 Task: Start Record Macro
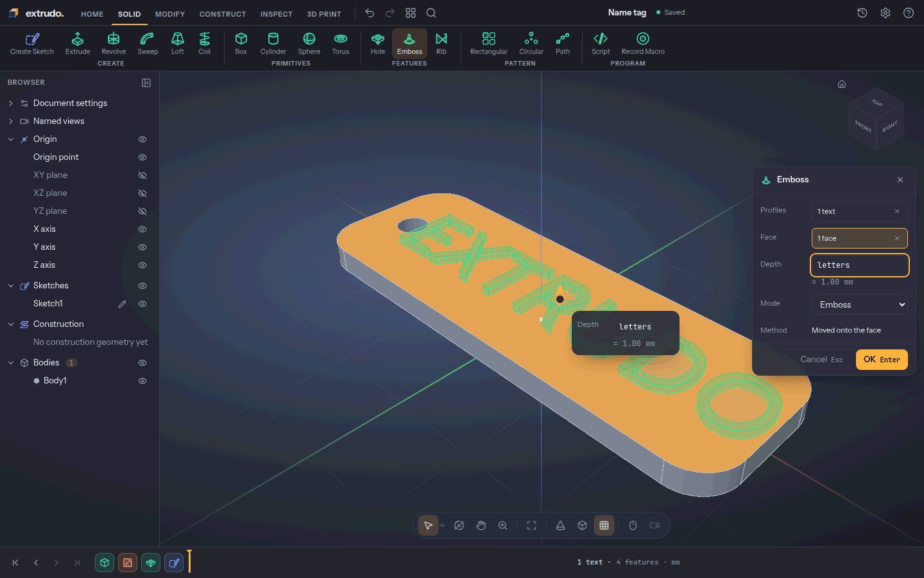coord(643,44)
